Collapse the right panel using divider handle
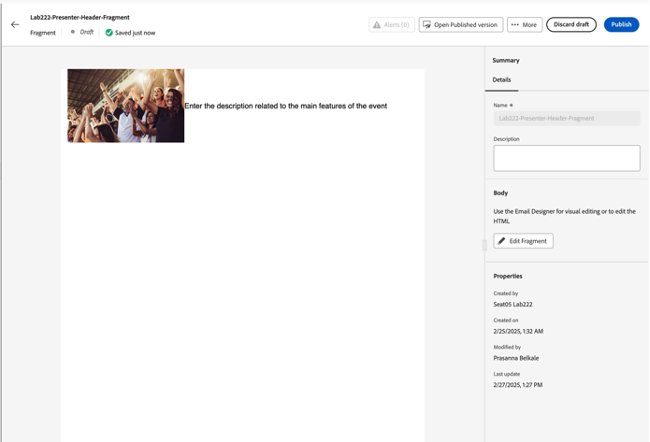Screen dimensions: 650x442 [x=484, y=244]
